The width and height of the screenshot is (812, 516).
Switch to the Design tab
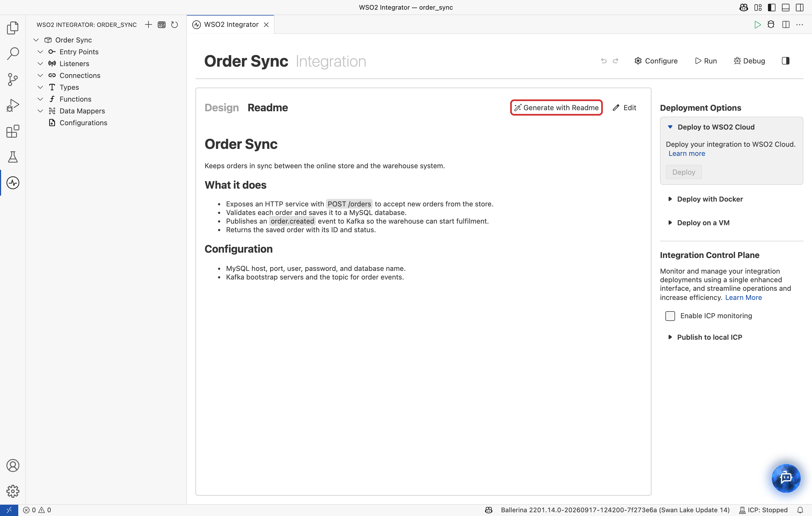pyautogui.click(x=222, y=108)
